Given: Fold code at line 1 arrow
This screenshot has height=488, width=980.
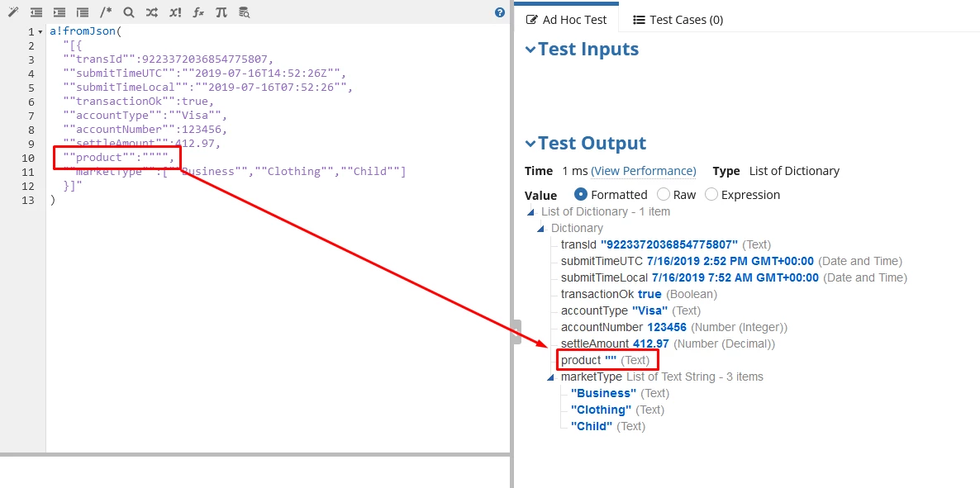Looking at the screenshot, I should coord(40,32).
